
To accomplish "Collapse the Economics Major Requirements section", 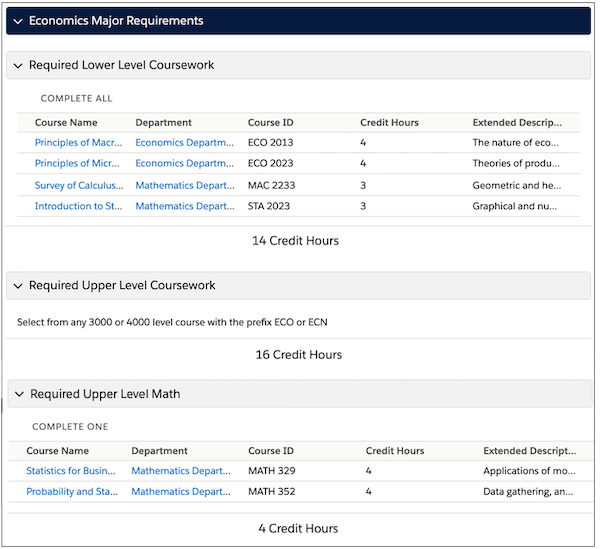I will point(18,21).
